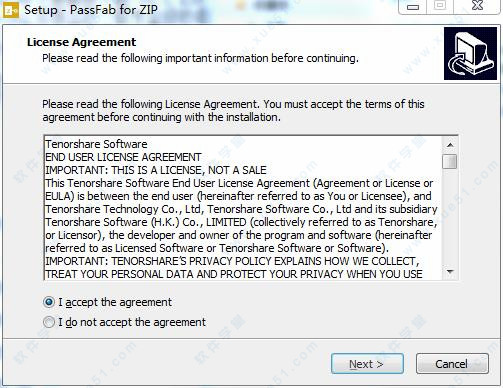The height and width of the screenshot is (388, 503).
Task: Minimize the Setup window
Action: click(413, 7)
